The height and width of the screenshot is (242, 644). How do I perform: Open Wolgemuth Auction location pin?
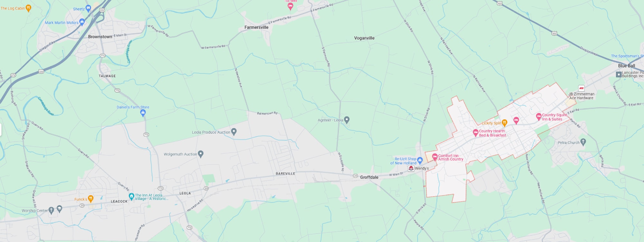201,154
